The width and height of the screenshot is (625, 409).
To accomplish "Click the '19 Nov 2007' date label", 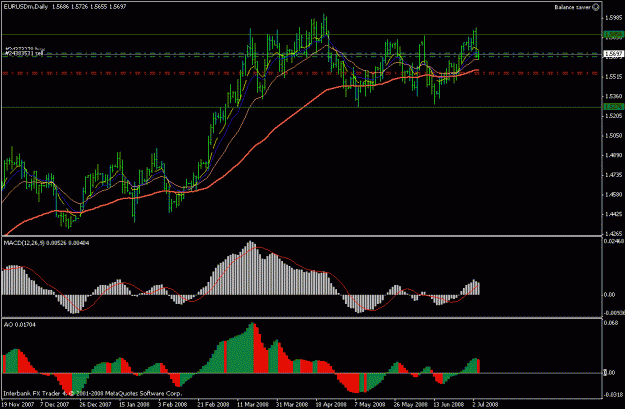I will click(x=18, y=404).
